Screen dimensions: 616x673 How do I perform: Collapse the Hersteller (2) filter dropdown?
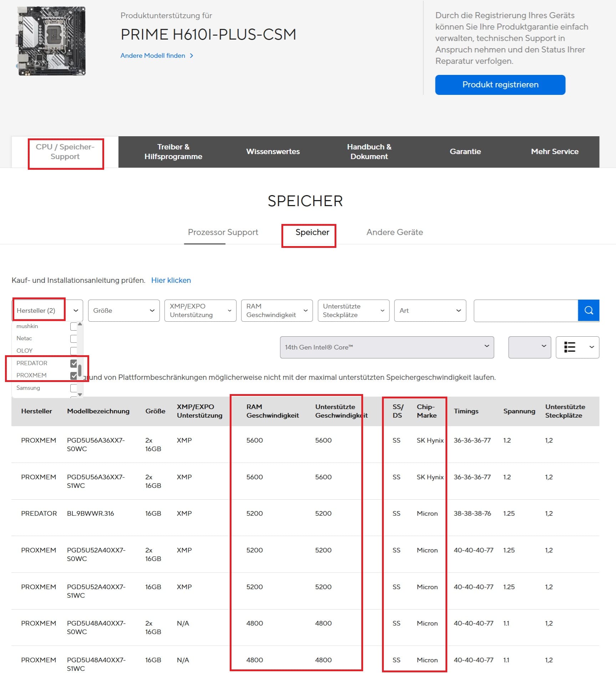point(47,311)
